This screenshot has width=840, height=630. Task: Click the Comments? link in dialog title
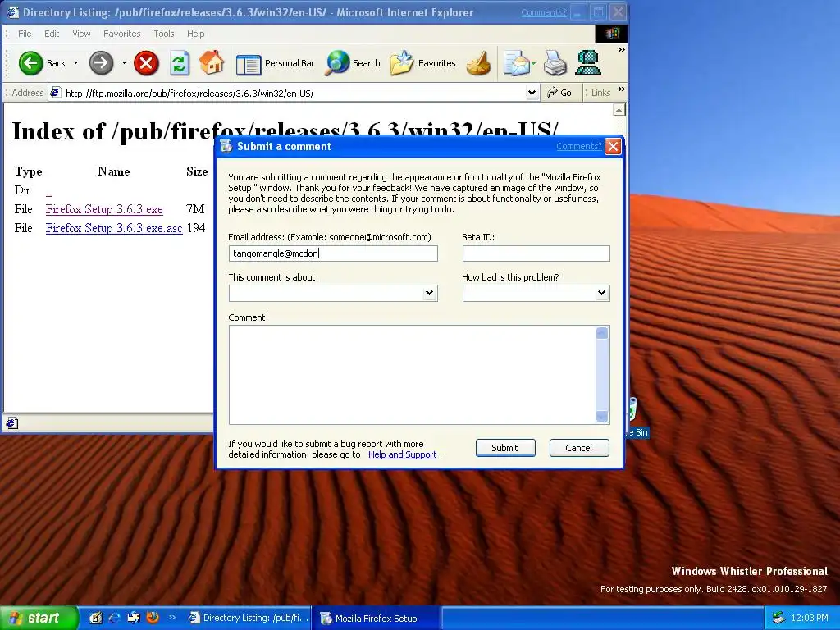coord(578,146)
